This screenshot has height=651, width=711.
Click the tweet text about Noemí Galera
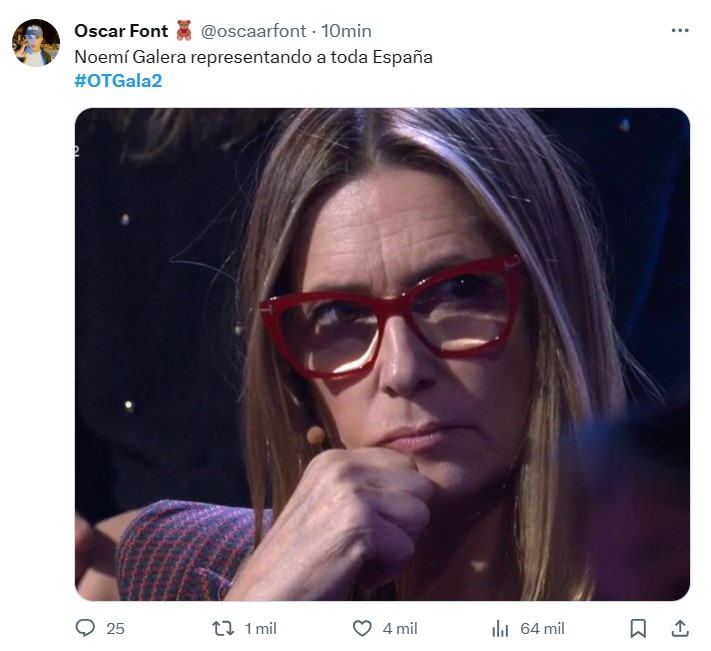(x=253, y=57)
